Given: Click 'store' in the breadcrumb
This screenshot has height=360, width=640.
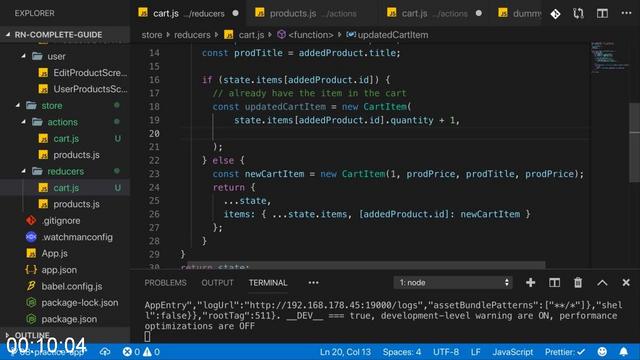Looking at the screenshot, I should click(x=152, y=35).
